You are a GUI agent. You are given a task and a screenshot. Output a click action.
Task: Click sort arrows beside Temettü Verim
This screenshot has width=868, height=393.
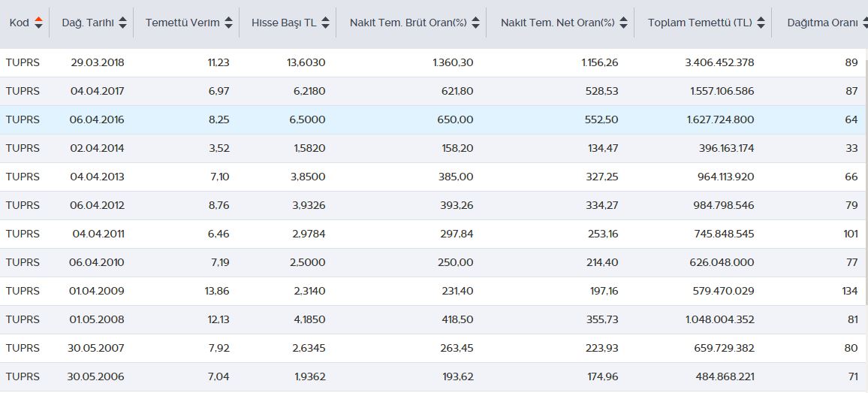pos(228,23)
